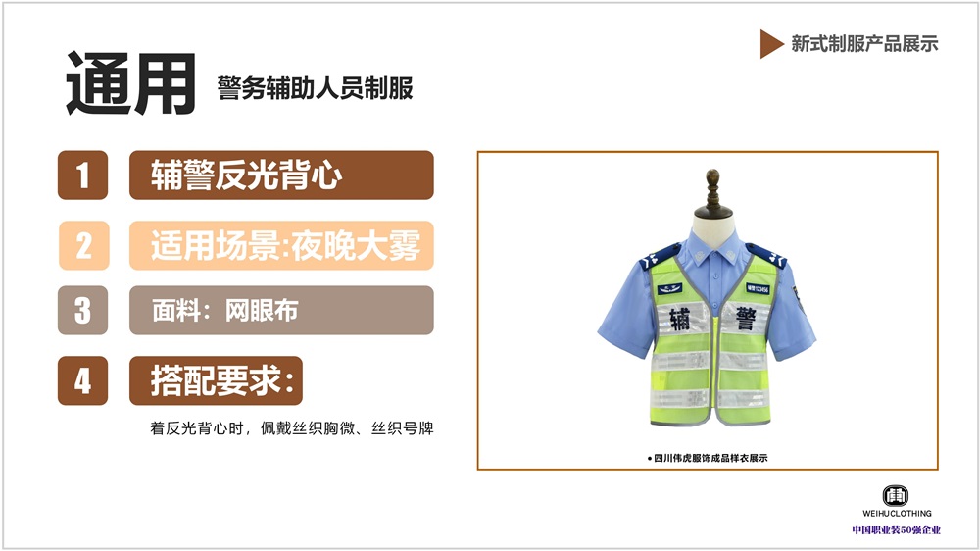Select the reflective vest product photo

(707, 299)
